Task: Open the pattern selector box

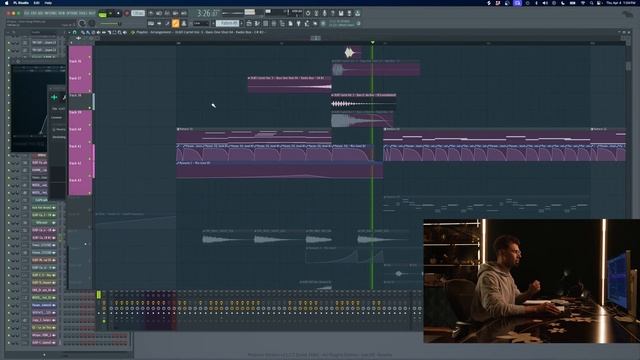Action: tap(227, 23)
